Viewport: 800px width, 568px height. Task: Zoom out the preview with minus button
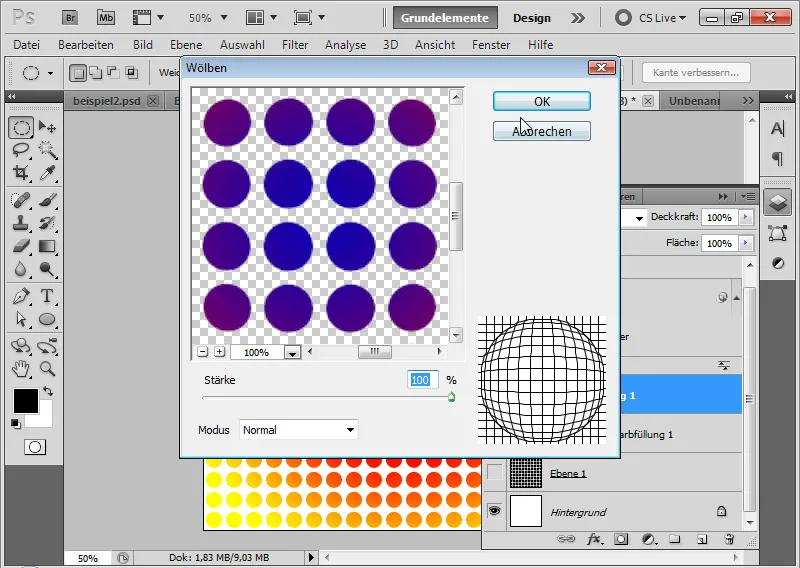pyautogui.click(x=203, y=352)
